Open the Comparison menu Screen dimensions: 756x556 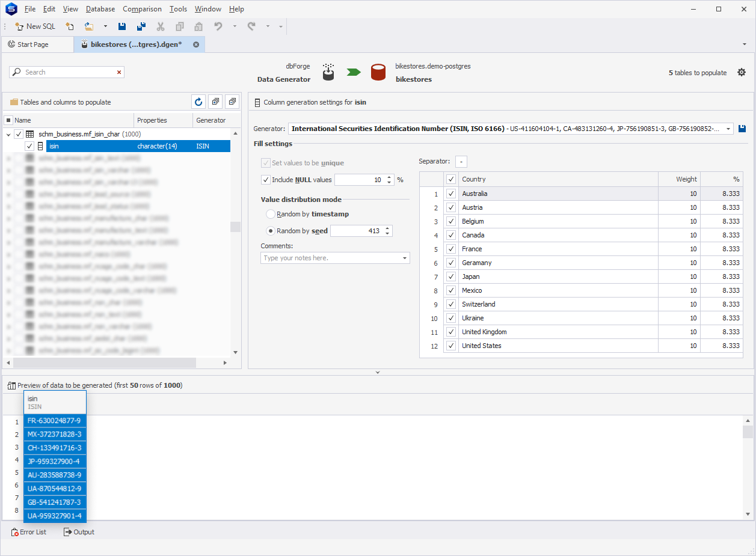pos(142,9)
